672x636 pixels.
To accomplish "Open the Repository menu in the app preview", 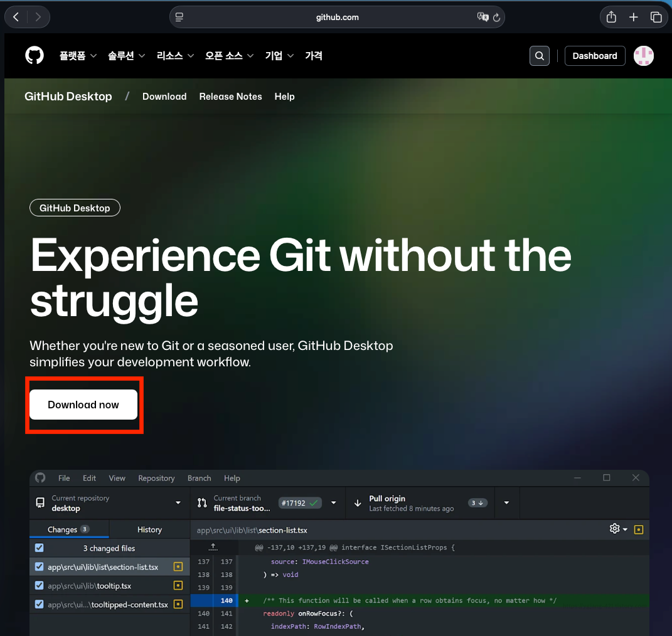I will [156, 478].
